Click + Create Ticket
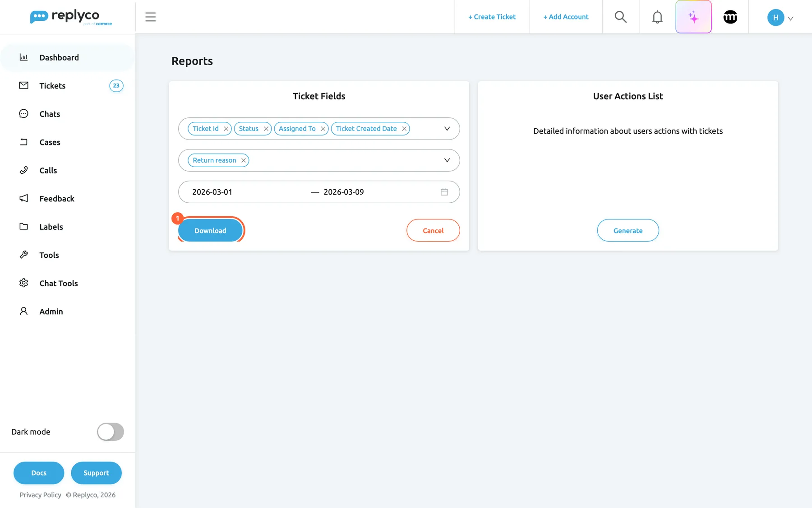The image size is (812, 508). [492, 17]
